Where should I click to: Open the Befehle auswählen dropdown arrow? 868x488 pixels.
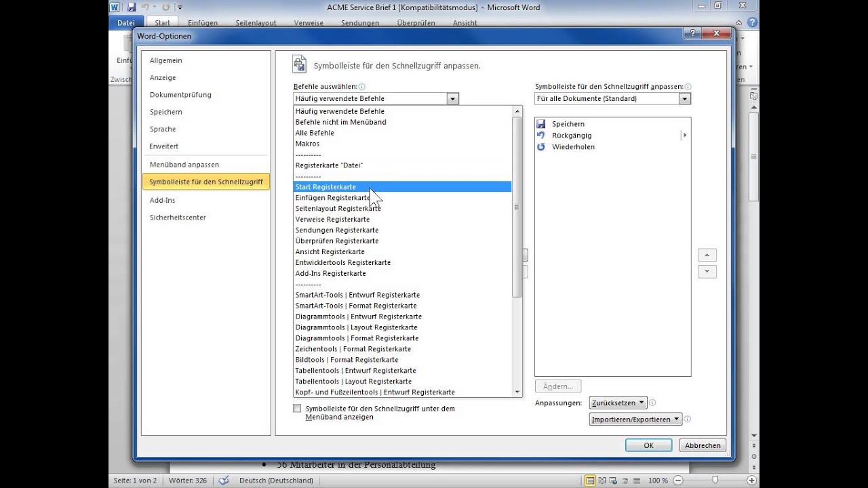click(x=452, y=99)
